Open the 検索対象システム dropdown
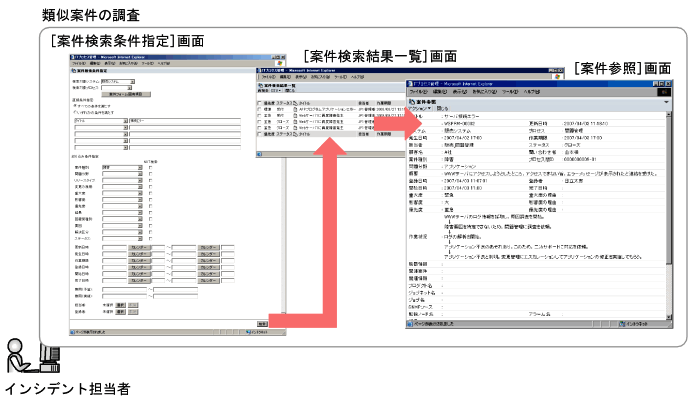Image resolution: width=689 pixels, height=405 pixels. coord(118,82)
